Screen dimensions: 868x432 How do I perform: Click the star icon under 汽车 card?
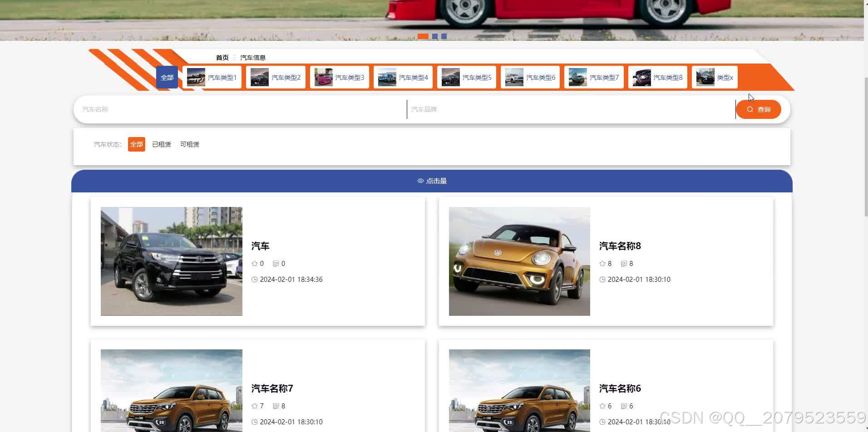[x=255, y=264]
